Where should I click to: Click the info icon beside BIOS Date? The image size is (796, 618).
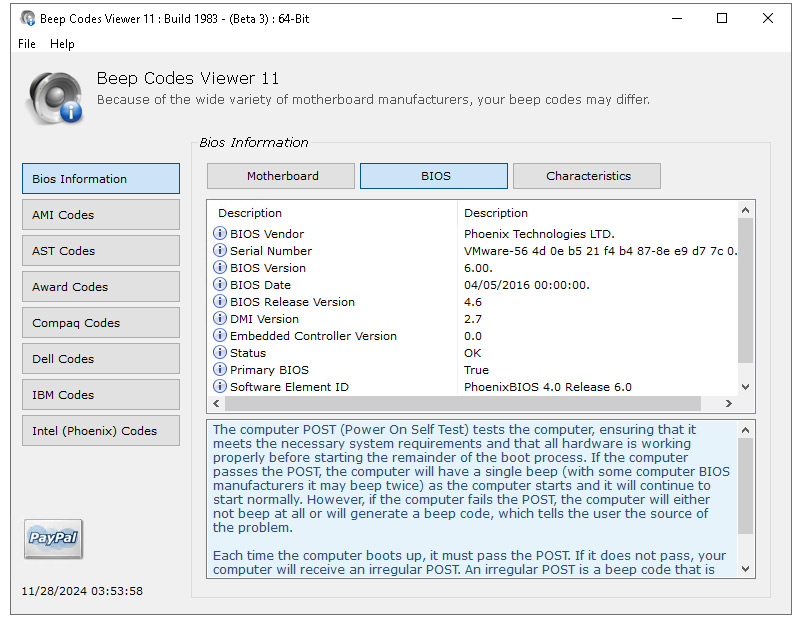[x=219, y=284]
